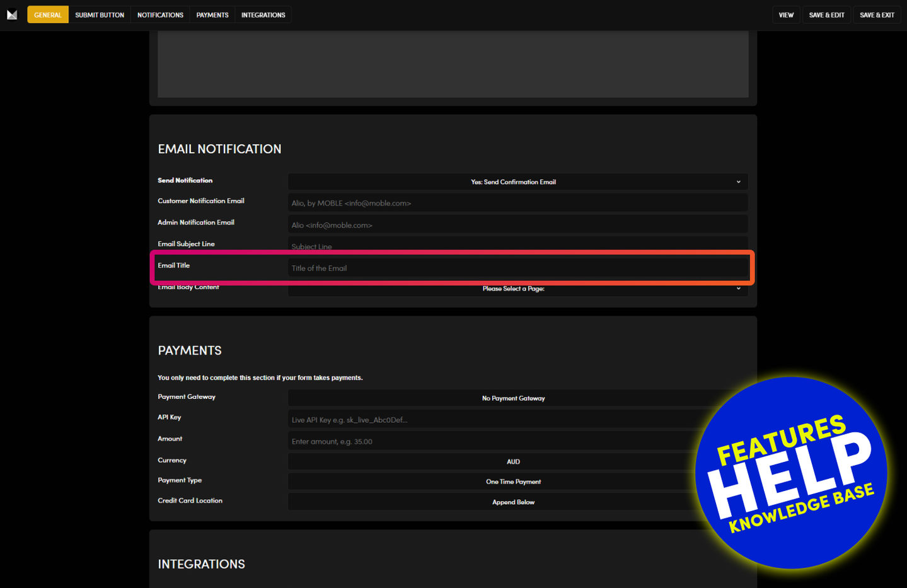Click the MOBLE logo icon
Image resolution: width=907 pixels, height=588 pixels.
click(x=12, y=14)
